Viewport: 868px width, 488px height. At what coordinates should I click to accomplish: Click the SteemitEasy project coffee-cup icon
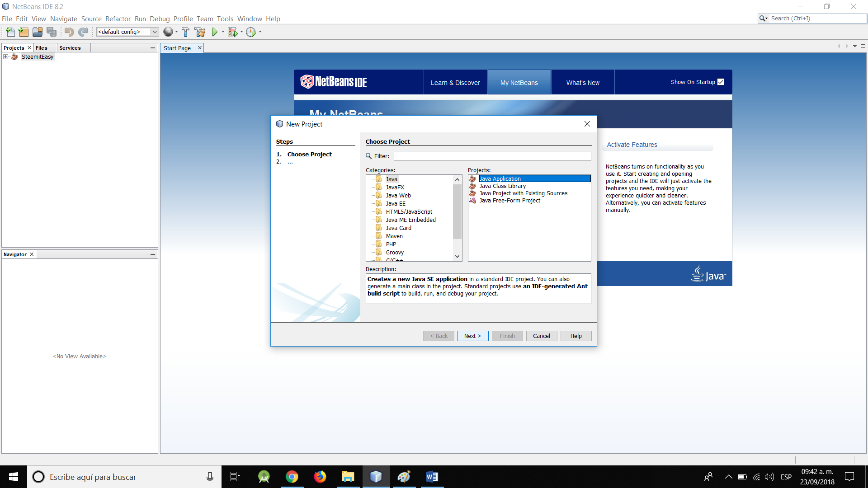tap(15, 56)
